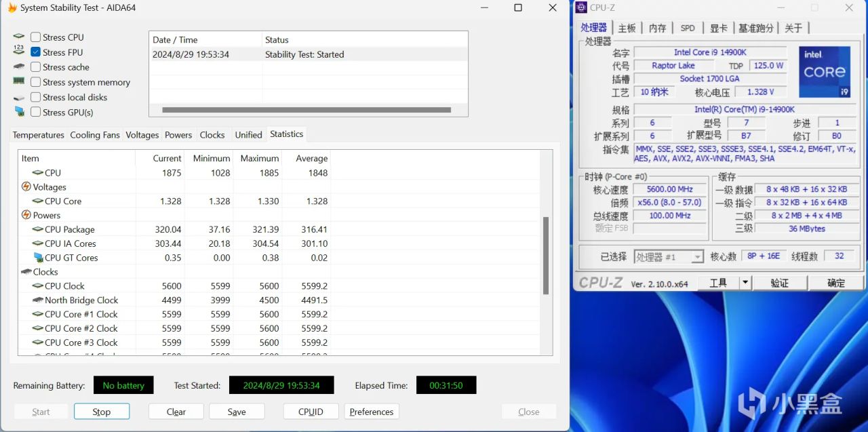Switch to the Temperatures tab

tap(39, 135)
